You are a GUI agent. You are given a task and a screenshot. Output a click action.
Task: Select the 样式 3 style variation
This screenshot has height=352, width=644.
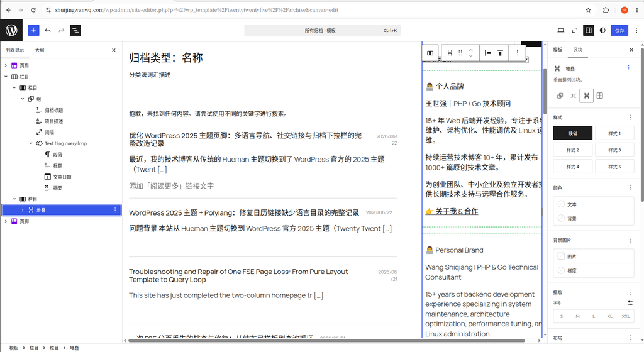(x=614, y=150)
